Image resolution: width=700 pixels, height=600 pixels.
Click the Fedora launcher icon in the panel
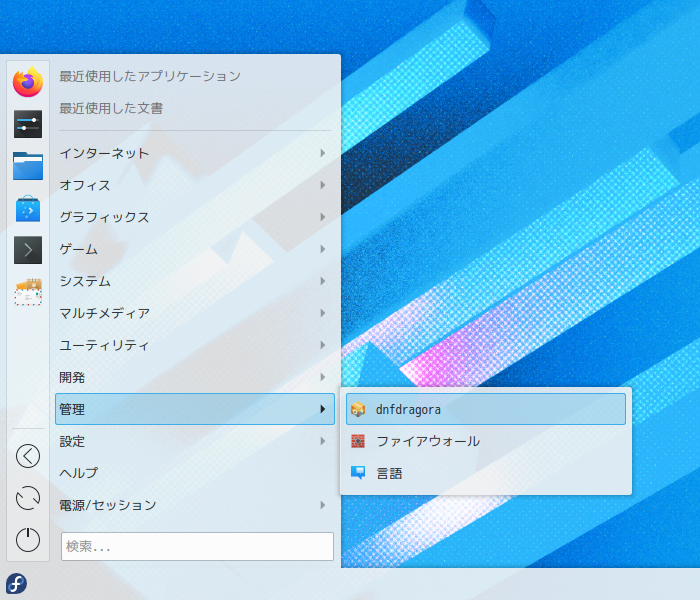[x=17, y=583]
